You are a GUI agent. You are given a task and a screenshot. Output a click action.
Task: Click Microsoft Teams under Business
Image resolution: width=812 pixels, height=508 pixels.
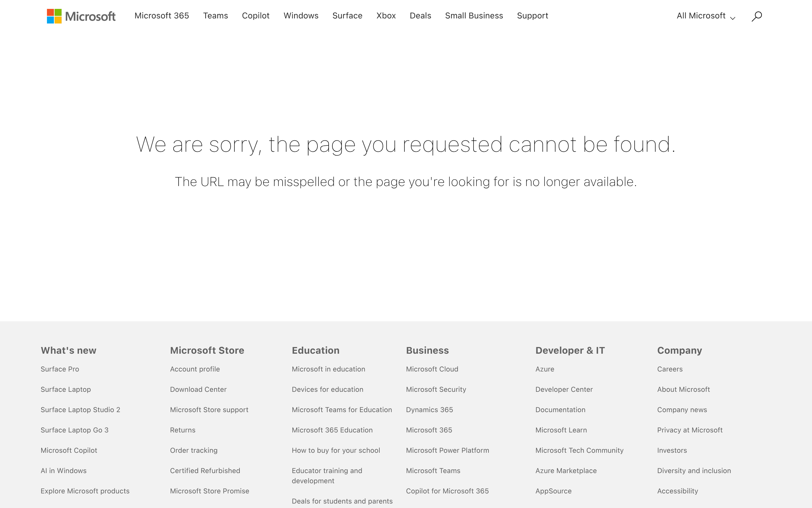433,471
